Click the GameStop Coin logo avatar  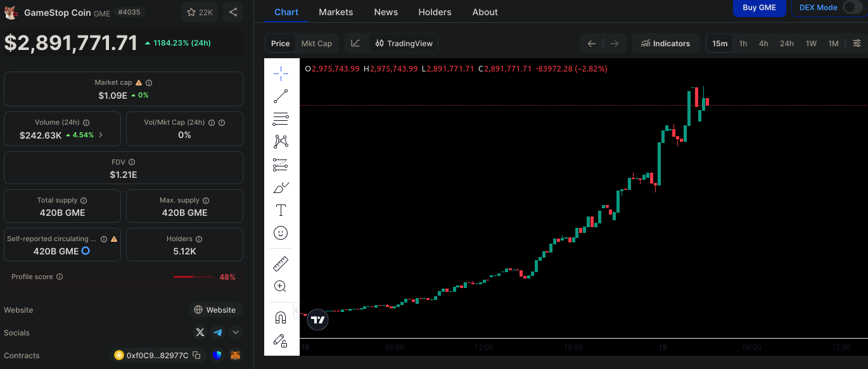coord(11,12)
